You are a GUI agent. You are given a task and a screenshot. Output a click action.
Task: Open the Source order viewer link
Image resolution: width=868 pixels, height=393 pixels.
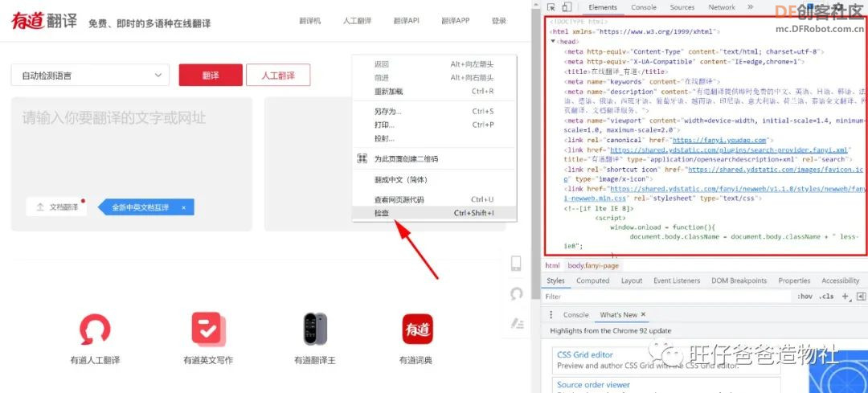pyautogui.click(x=593, y=385)
